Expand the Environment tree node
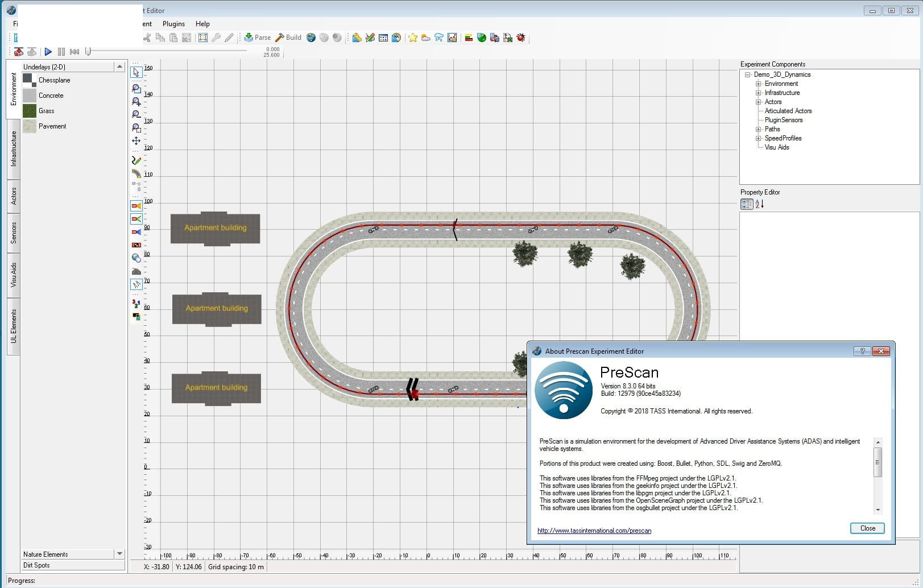923x588 pixels. coord(758,84)
